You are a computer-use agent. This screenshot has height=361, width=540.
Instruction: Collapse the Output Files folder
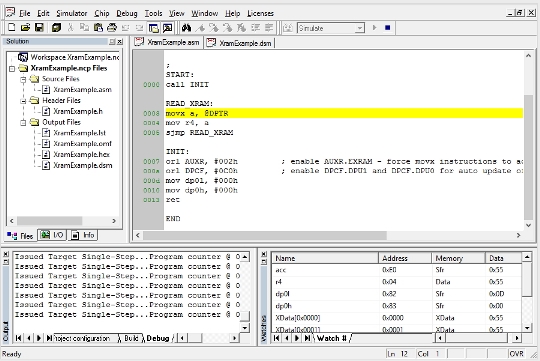coord(23,123)
